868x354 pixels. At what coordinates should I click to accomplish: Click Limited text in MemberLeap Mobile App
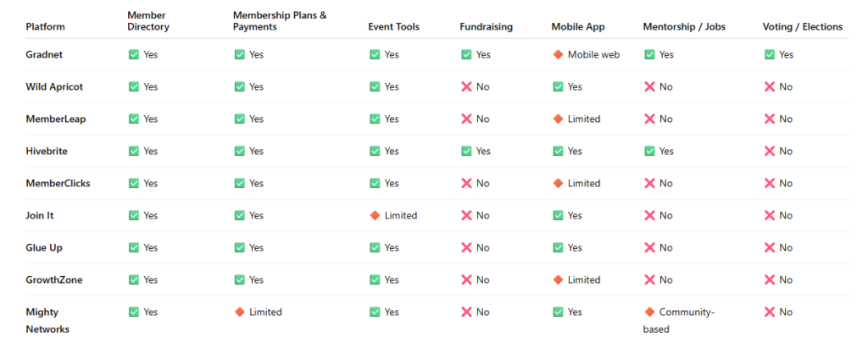point(584,119)
